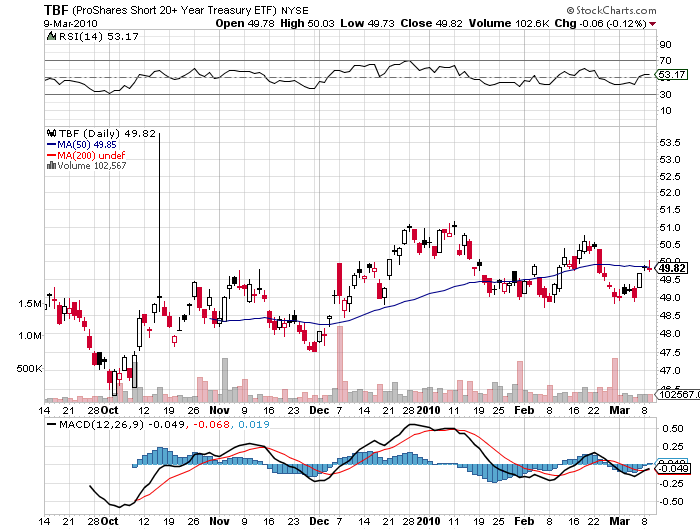Click the Close 49.82 value in the header
This screenshot has width=700, height=530.
431,23
